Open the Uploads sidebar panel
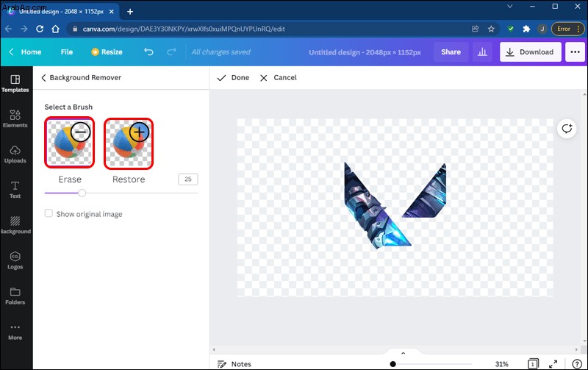The image size is (588, 370). coord(15,154)
